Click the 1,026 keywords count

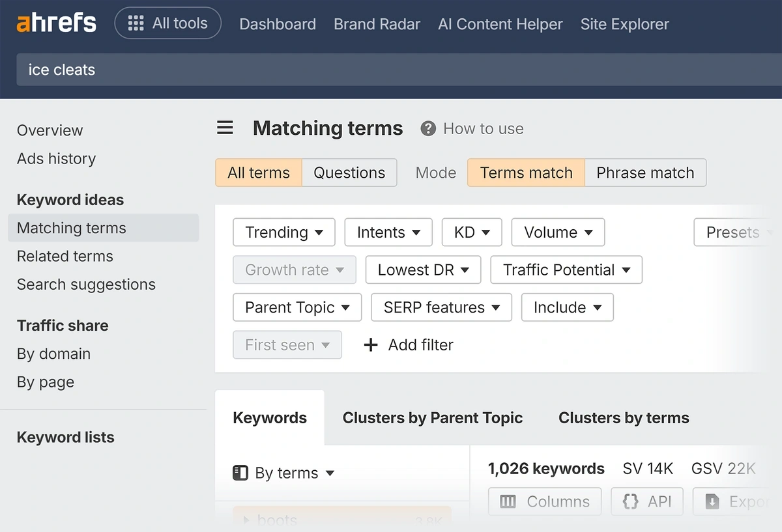point(546,469)
